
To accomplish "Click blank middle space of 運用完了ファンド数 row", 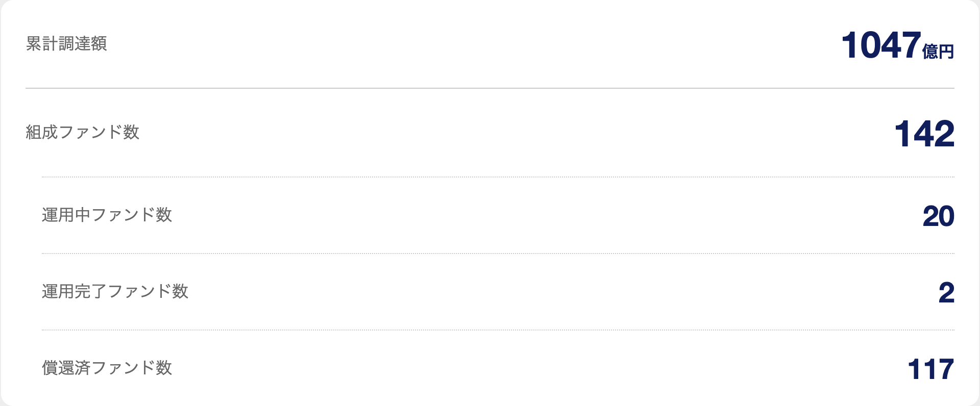I will (x=561, y=292).
